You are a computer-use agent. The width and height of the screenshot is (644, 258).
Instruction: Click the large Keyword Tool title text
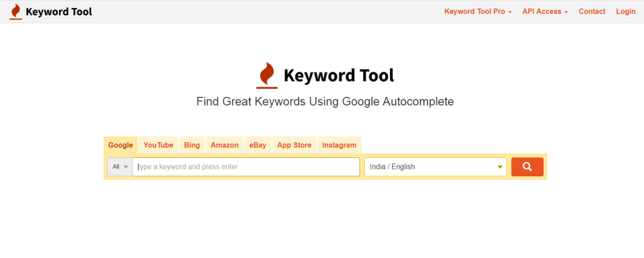click(x=339, y=76)
